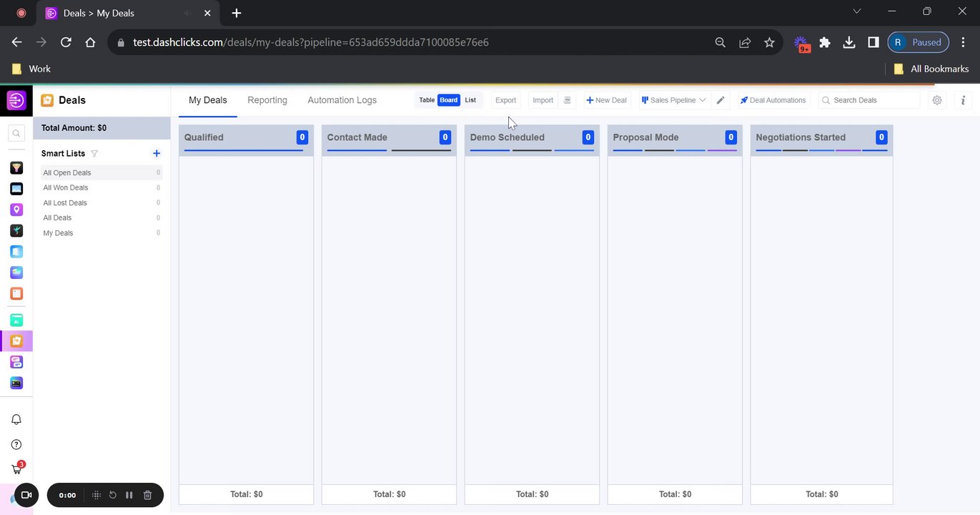Image resolution: width=980 pixels, height=515 pixels.
Task: Open All Bookmarks folder
Action: (931, 69)
